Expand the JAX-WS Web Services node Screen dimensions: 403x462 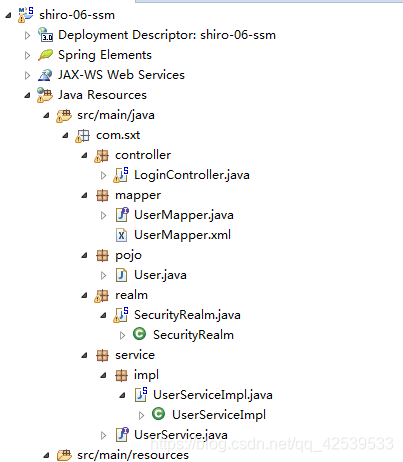point(27,75)
